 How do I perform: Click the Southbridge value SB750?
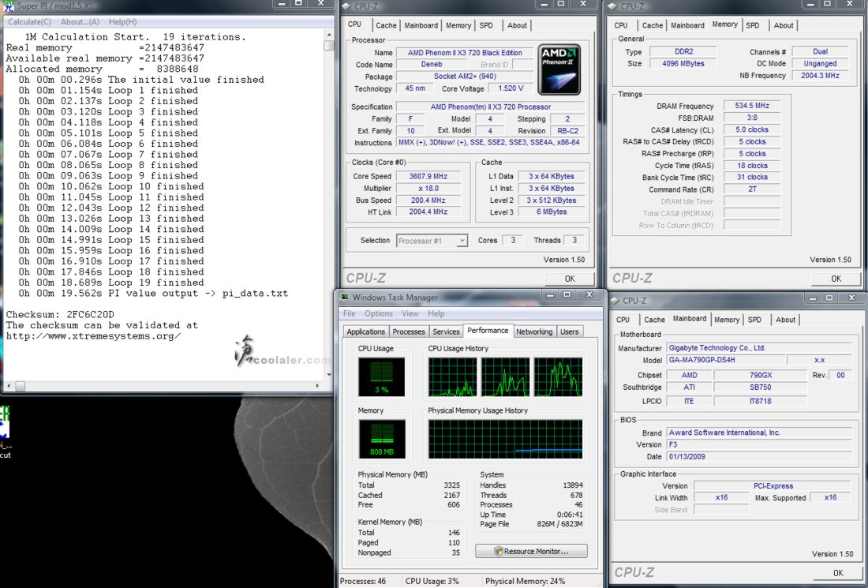tap(760, 388)
